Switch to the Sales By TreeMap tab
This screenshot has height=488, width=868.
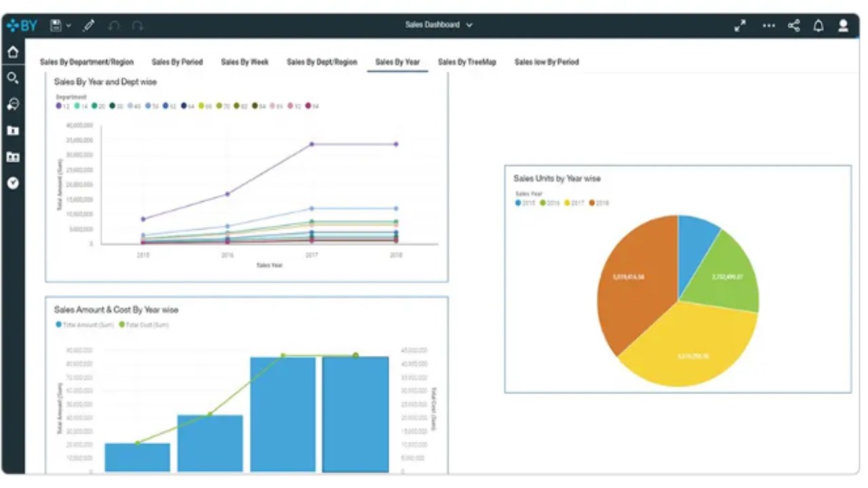point(467,62)
